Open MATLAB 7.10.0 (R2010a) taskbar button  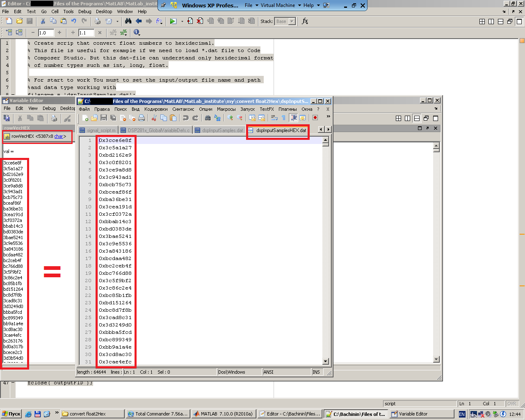click(224, 414)
